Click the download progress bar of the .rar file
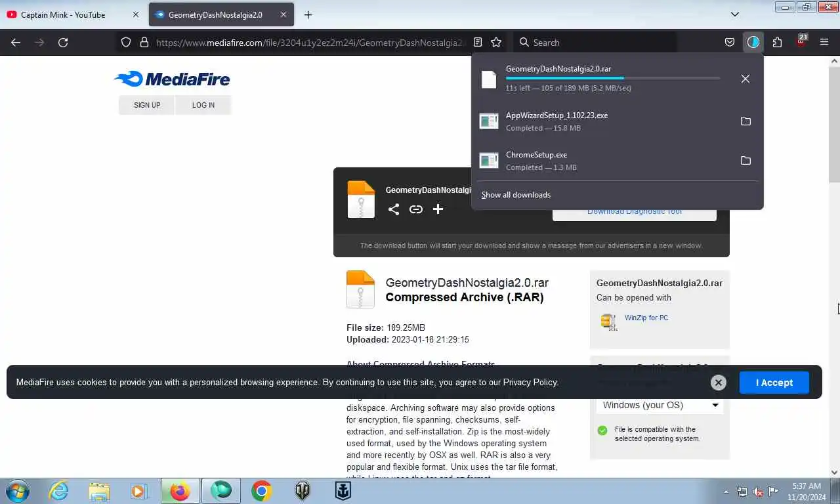The width and height of the screenshot is (840, 504). tap(613, 78)
